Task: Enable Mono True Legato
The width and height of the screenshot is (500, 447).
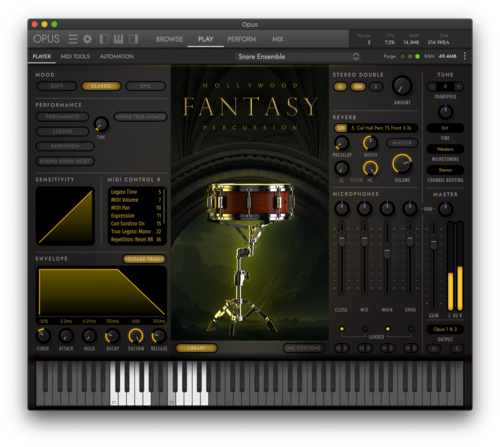Action: (x=140, y=117)
